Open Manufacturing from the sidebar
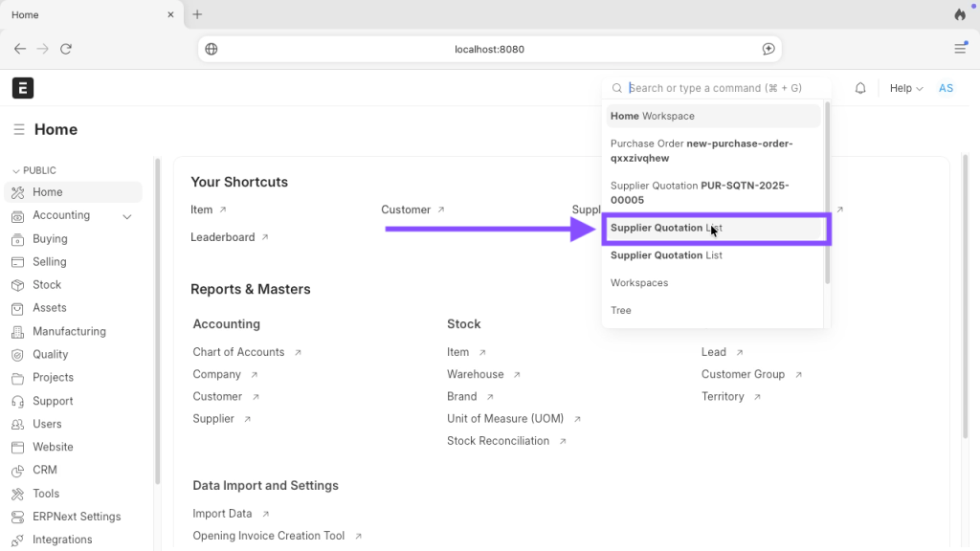Image resolution: width=980 pixels, height=551 pixels. [69, 331]
